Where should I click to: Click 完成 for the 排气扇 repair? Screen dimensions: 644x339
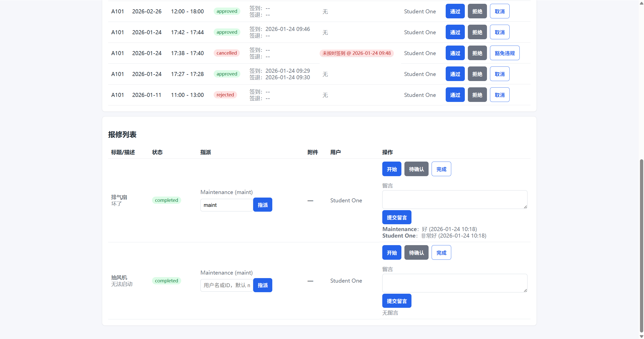441,169
